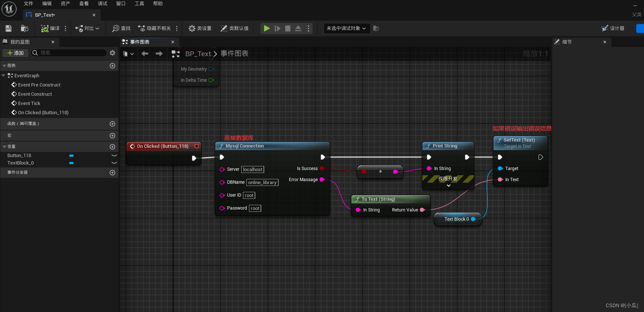Screen dimensions: 644x312
Task: Compile the blueprint
Action: pos(50,28)
